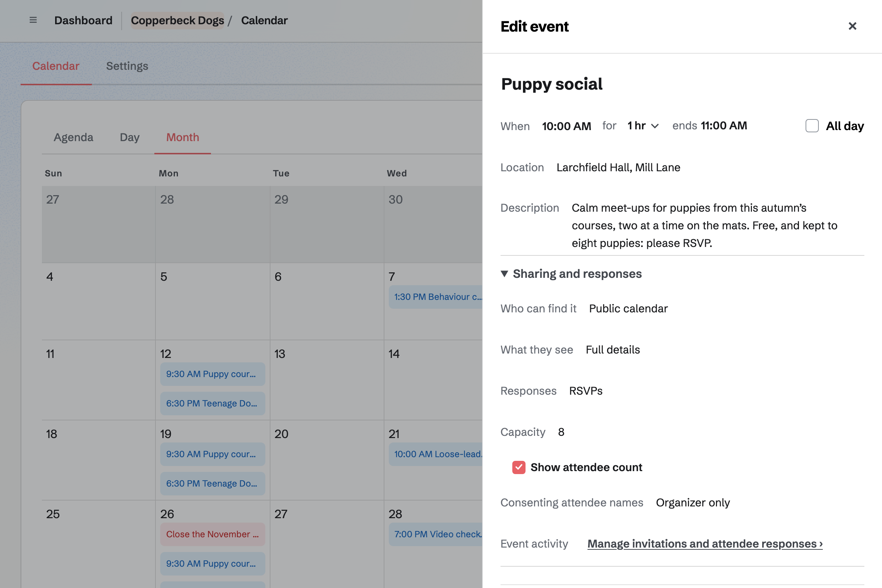Viewport: 882px width, 588px height.
Task: Change the capacity value 8
Action: click(561, 432)
